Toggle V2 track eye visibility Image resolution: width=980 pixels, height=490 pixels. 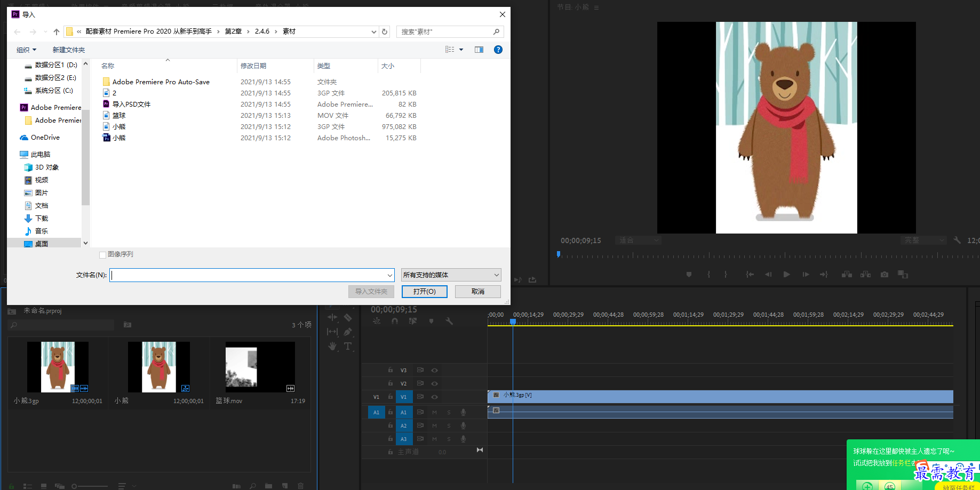[x=434, y=383]
